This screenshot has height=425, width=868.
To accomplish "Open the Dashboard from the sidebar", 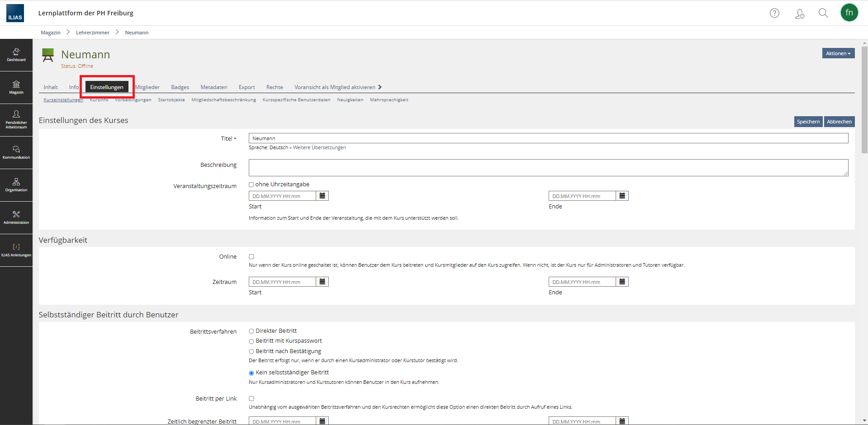I will tap(16, 55).
